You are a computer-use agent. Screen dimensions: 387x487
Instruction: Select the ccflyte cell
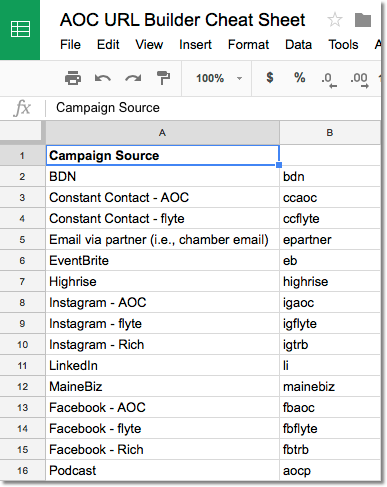(x=330, y=218)
